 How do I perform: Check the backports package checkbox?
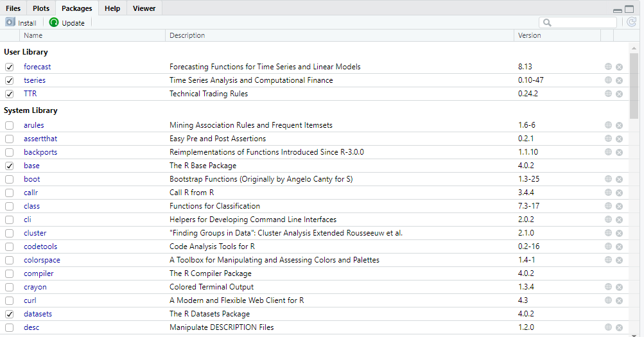(x=10, y=152)
